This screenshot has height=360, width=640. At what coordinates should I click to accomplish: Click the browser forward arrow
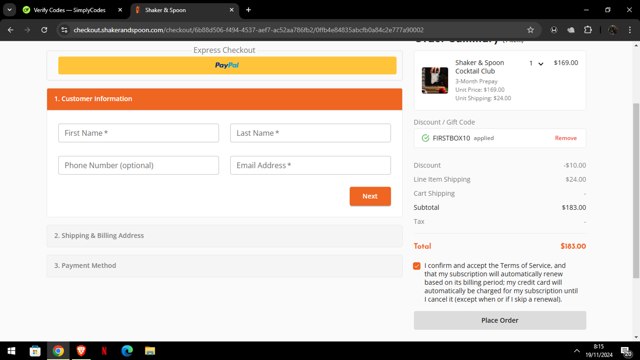[27, 30]
